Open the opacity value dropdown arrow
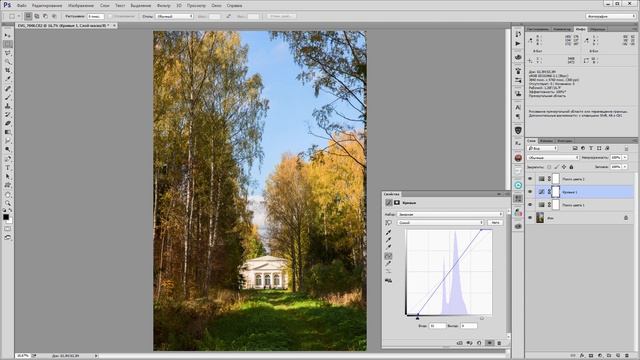Screen dimensions: 640x360 (625, 158)
